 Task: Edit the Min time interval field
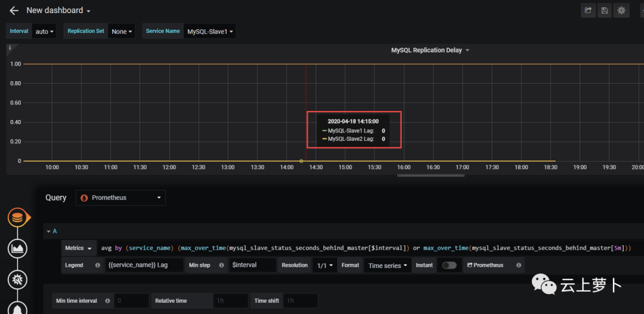click(x=131, y=301)
